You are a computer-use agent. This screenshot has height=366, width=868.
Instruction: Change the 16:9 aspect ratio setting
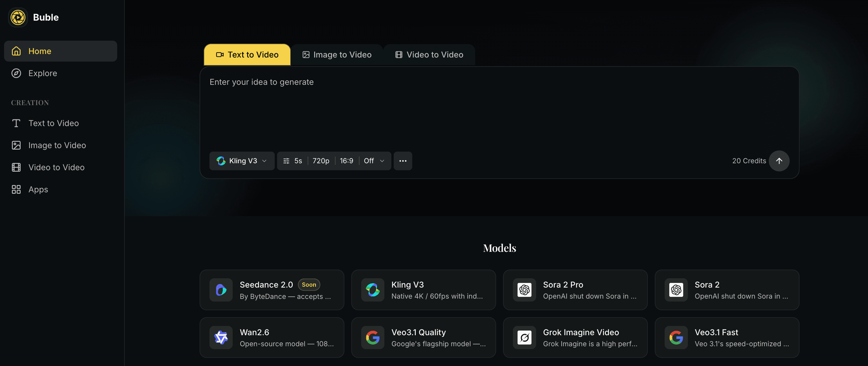pyautogui.click(x=346, y=161)
